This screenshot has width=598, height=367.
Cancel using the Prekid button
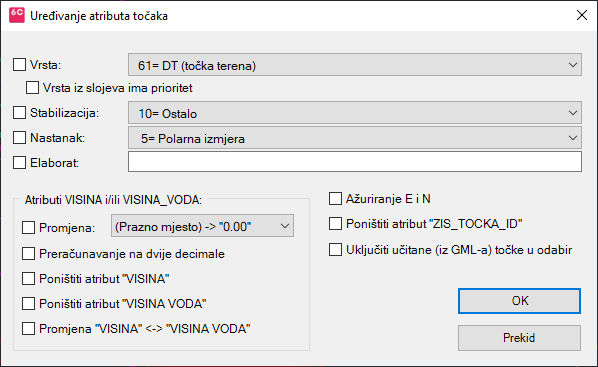519,338
